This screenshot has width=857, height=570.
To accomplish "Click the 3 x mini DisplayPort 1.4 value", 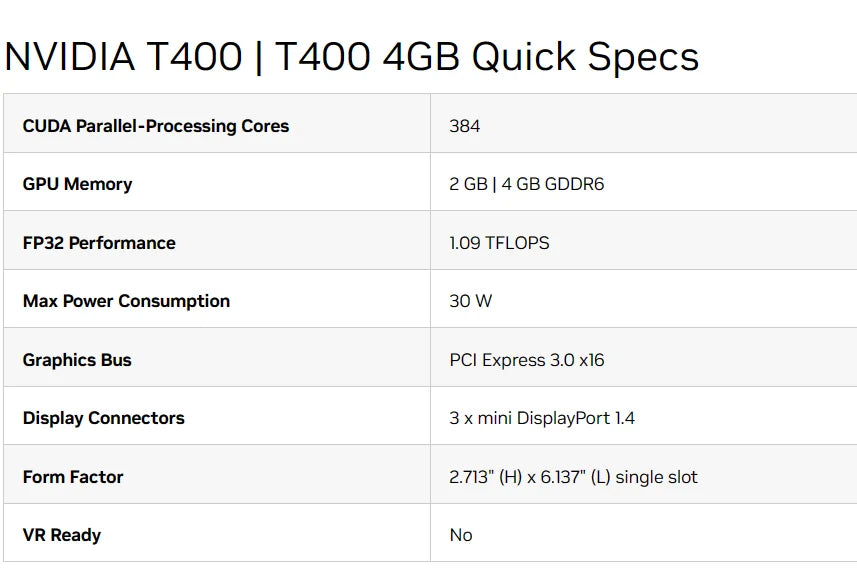I will point(542,418).
